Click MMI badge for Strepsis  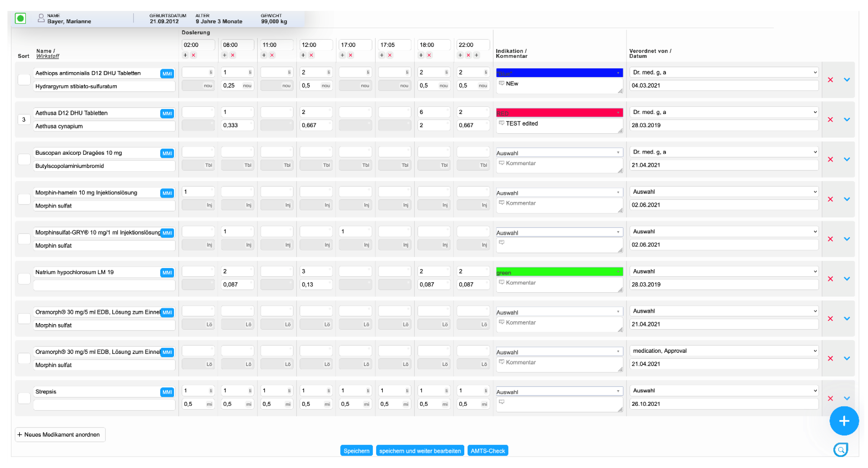pos(167,392)
